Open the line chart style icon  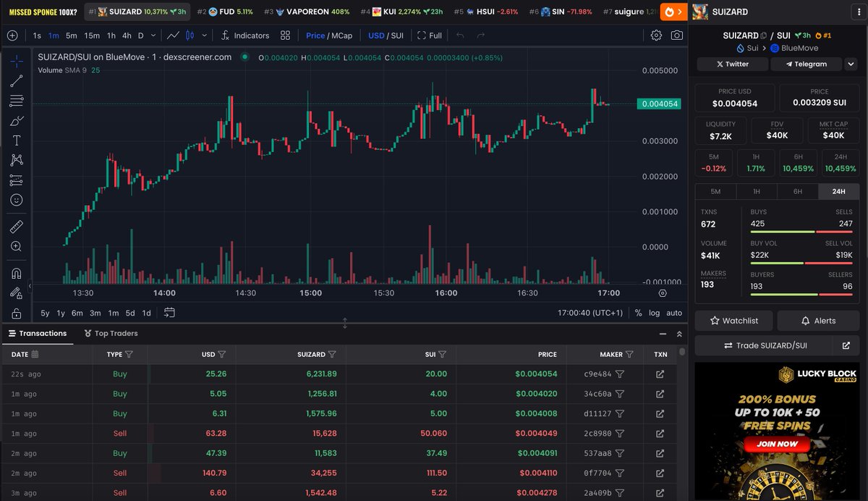[173, 35]
